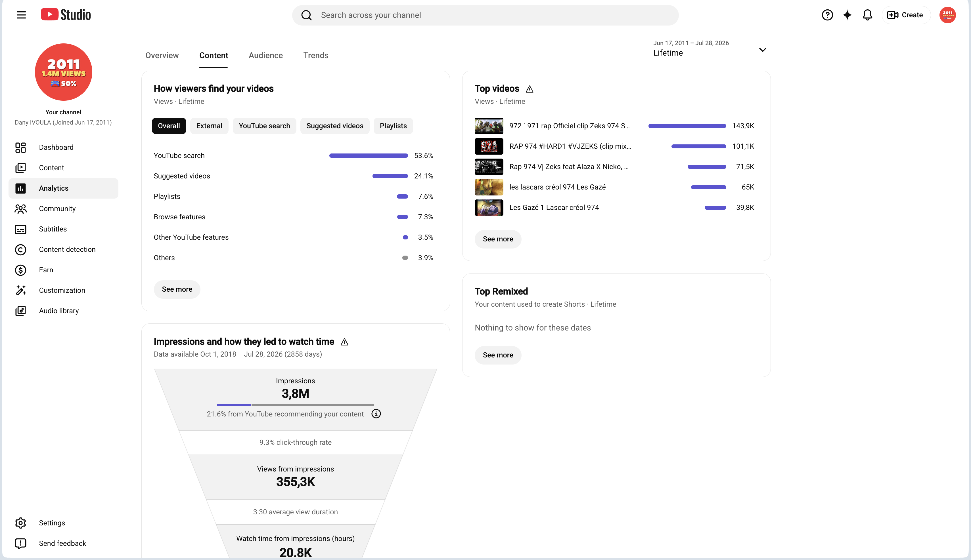Open Les Gazé 1 Lascar créol 974
This screenshot has width=971, height=560.
[x=554, y=207]
